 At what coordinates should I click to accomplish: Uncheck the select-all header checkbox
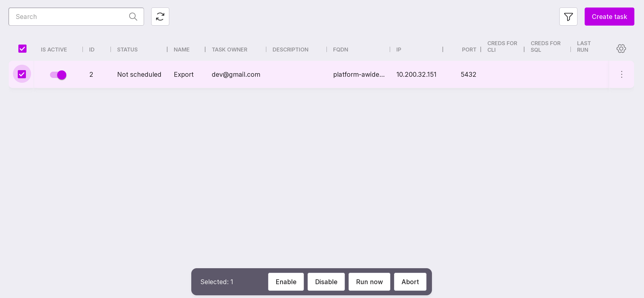tap(23, 49)
